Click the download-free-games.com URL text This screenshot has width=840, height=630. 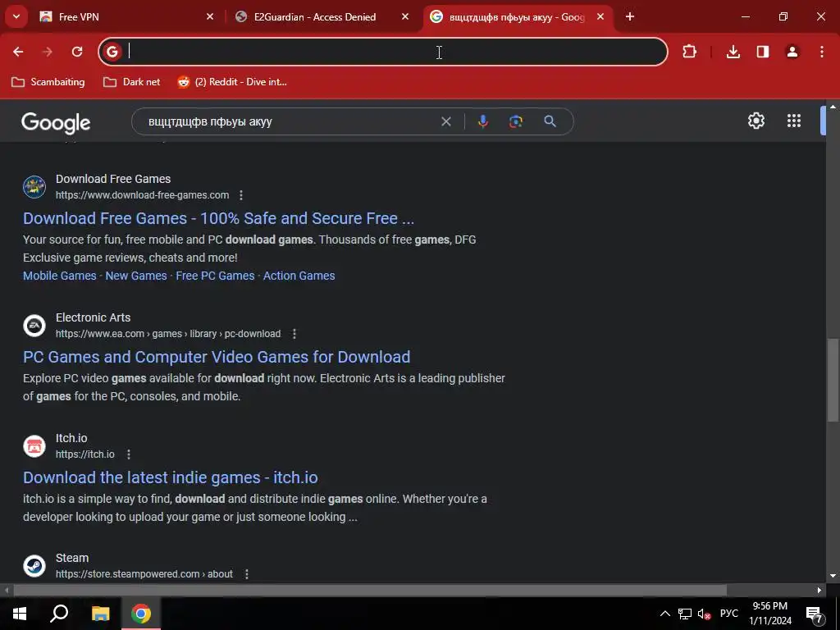point(142,195)
